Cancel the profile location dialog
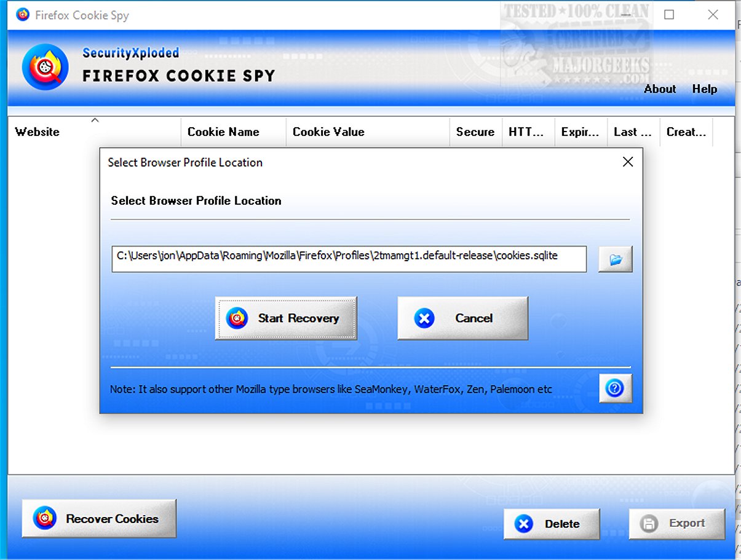This screenshot has height=560, width=741. click(x=462, y=318)
